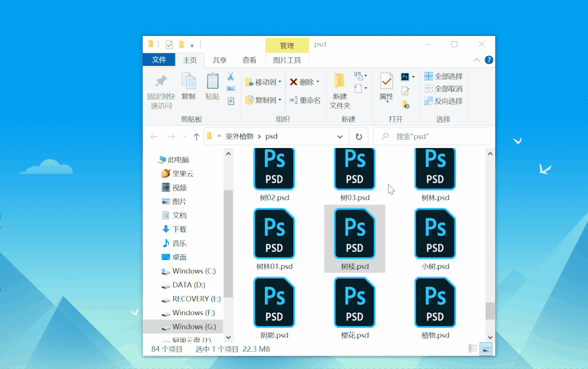Click the paste shortcut icon in 剪贴板 group
588x369 pixels.
point(231,101)
